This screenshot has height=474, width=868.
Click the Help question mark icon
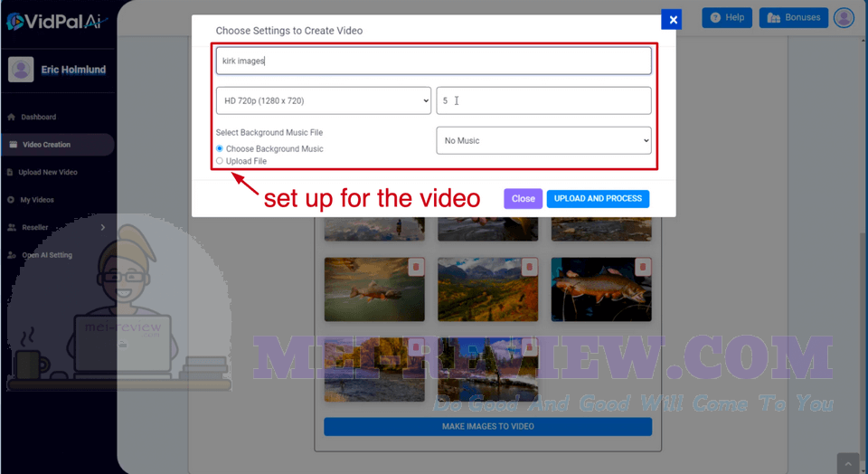click(715, 18)
